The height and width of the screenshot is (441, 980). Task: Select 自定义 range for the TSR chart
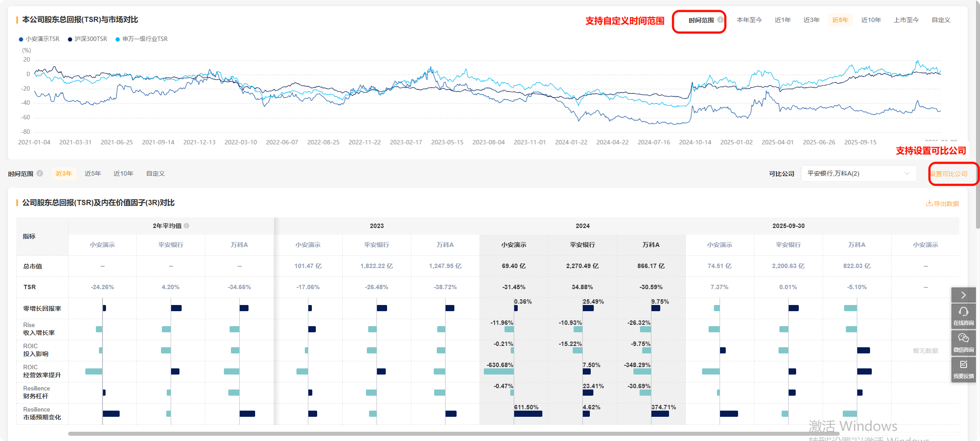(x=941, y=20)
